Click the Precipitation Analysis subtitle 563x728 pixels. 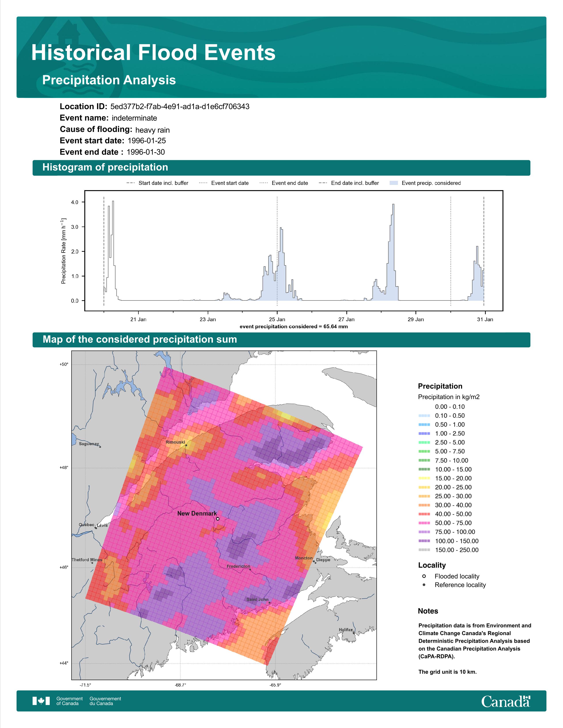(109, 80)
